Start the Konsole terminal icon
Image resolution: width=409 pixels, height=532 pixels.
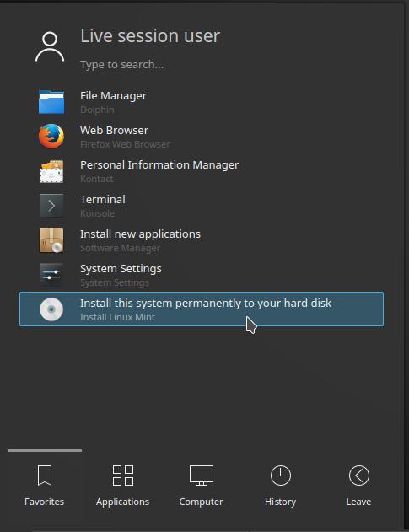tap(51, 206)
